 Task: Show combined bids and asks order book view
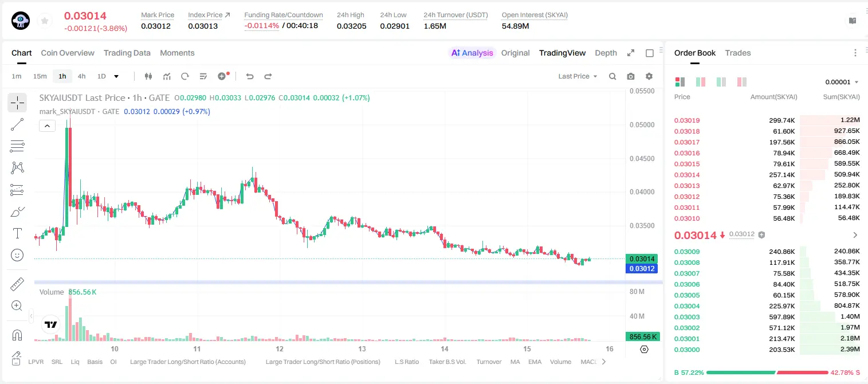coord(680,82)
